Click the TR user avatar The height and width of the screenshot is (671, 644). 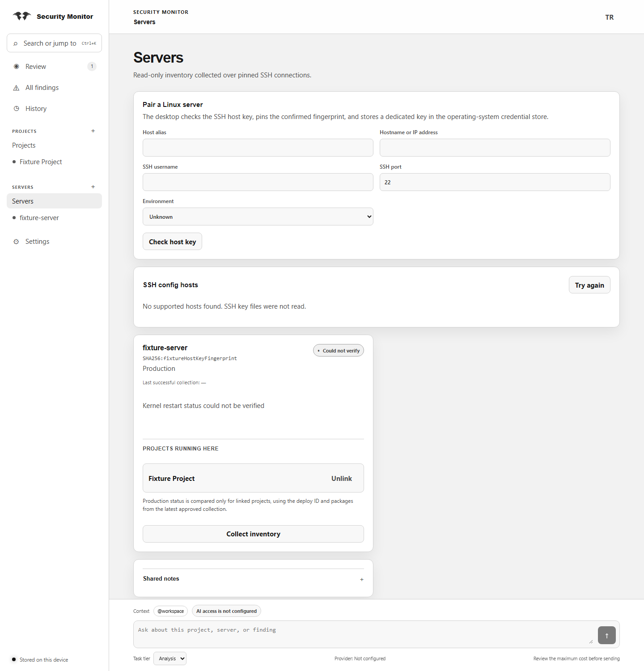pos(609,17)
